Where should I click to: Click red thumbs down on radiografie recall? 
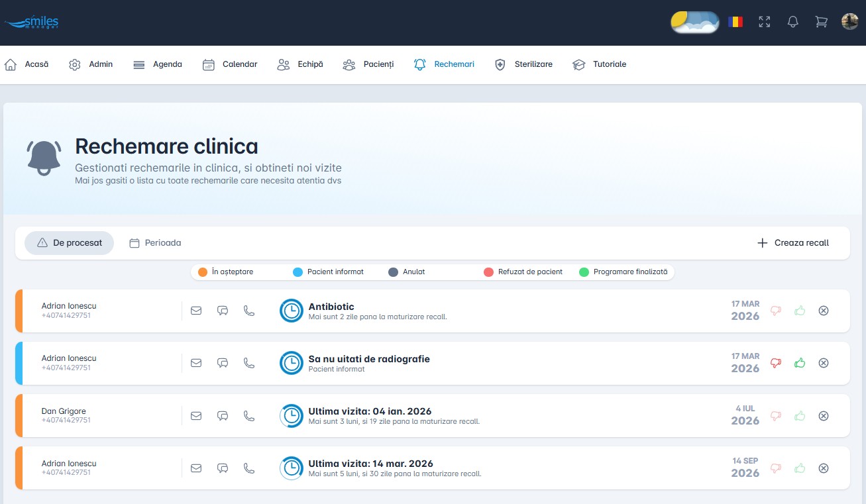tap(776, 363)
